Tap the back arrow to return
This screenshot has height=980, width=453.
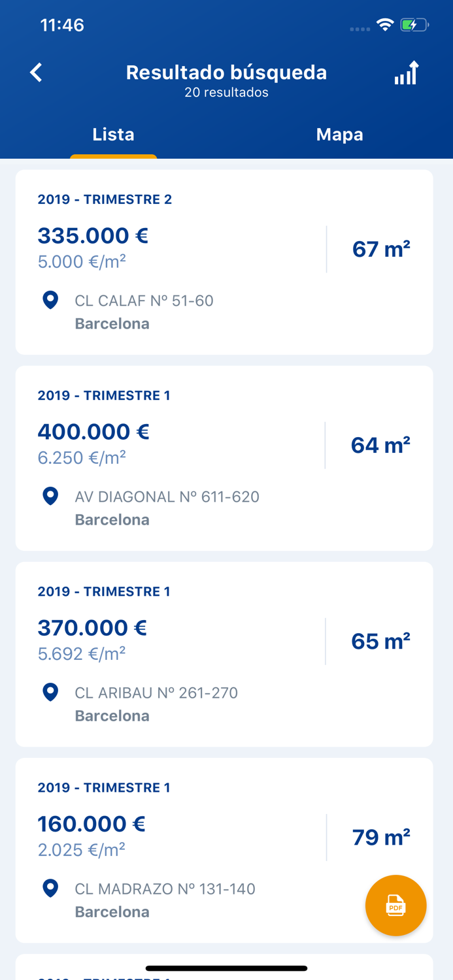pyautogui.click(x=36, y=73)
